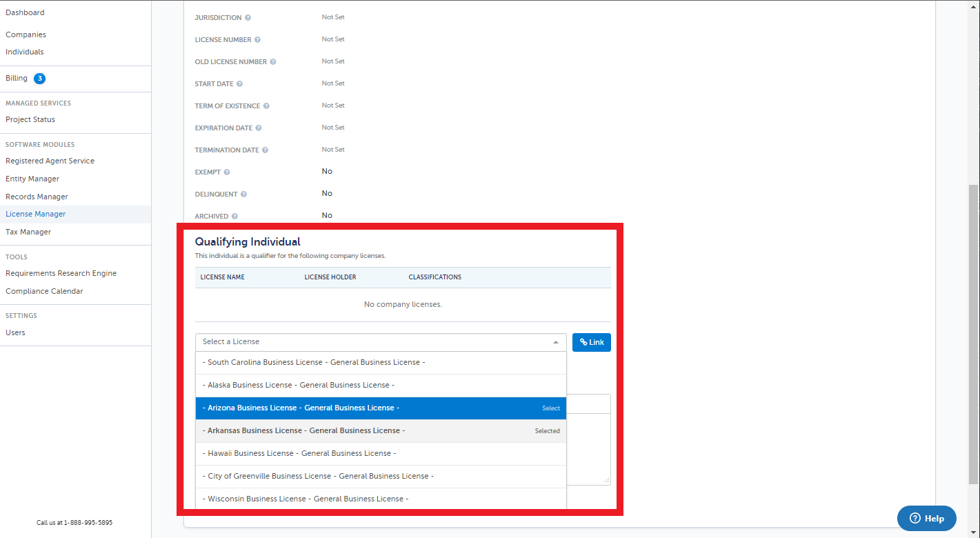Click the Term of Existence help icon
980x538 pixels.
(266, 106)
